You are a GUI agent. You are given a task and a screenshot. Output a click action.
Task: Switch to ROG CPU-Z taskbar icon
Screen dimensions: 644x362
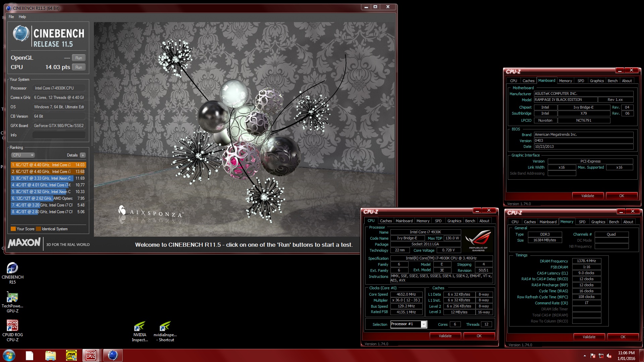tap(91, 355)
